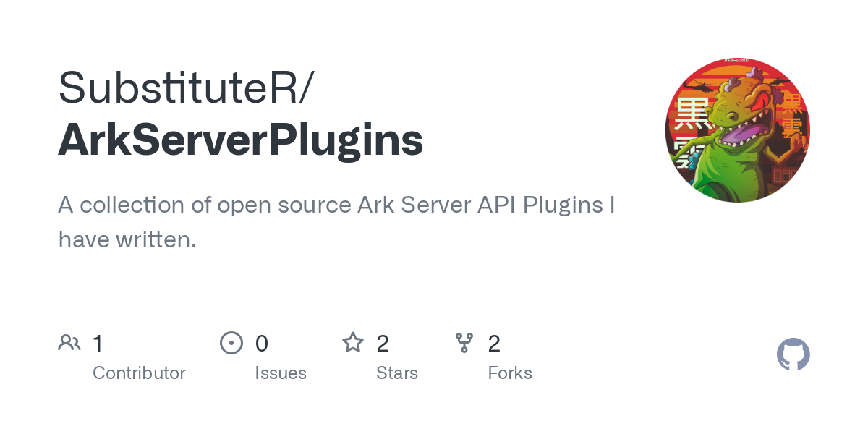Click the description line starting with 'A collection'

(x=336, y=205)
